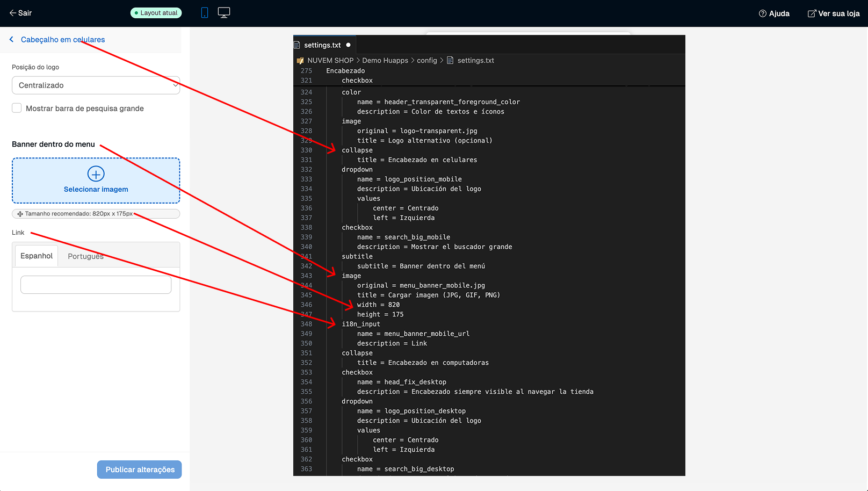Open Posição do logo dropdown

96,85
